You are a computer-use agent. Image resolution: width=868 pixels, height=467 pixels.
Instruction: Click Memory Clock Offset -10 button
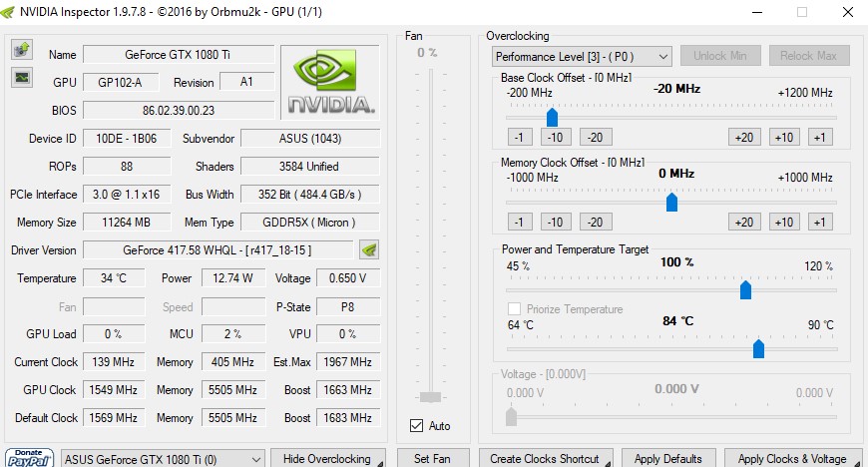point(556,222)
